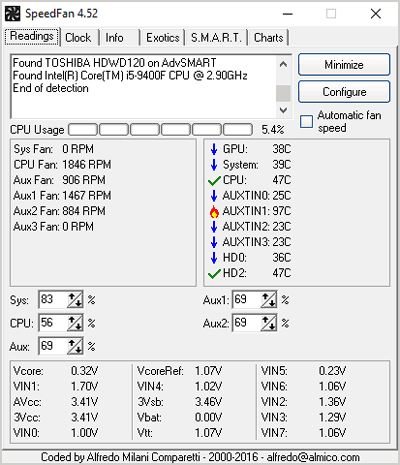Image resolution: width=400 pixels, height=465 pixels.
Task: Click the log scrollbar thumb
Action: pos(283,93)
